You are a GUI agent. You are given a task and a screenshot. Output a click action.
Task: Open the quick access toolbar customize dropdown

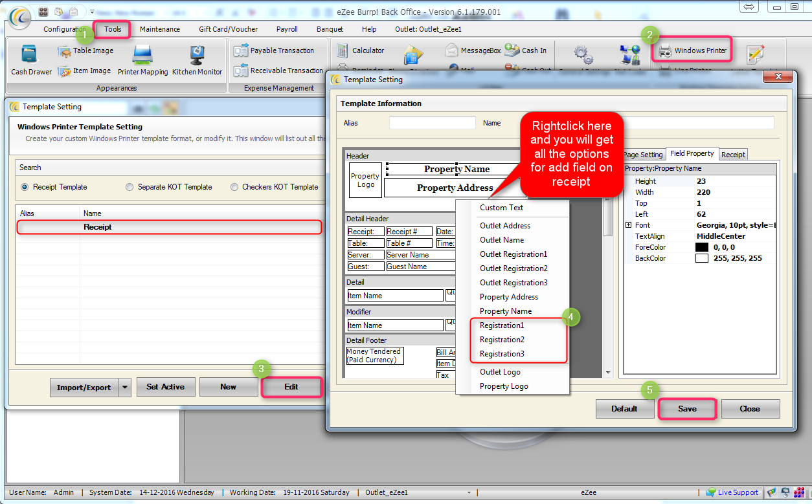click(92, 12)
